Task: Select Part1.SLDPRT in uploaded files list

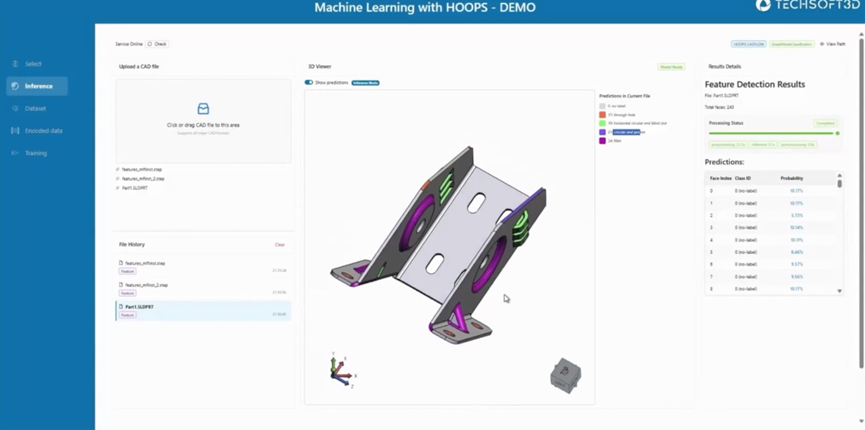Action: (135, 188)
